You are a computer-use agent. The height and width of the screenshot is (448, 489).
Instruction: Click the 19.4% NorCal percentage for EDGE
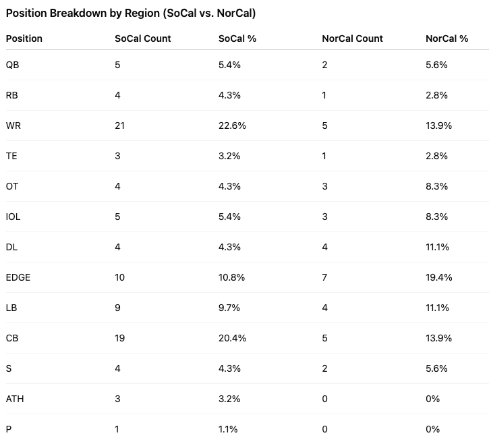(439, 277)
